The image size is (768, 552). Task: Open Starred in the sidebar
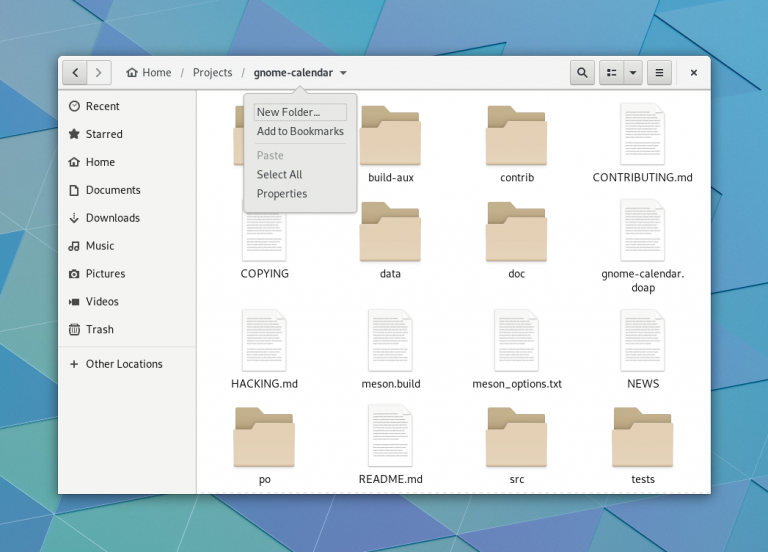127,134
